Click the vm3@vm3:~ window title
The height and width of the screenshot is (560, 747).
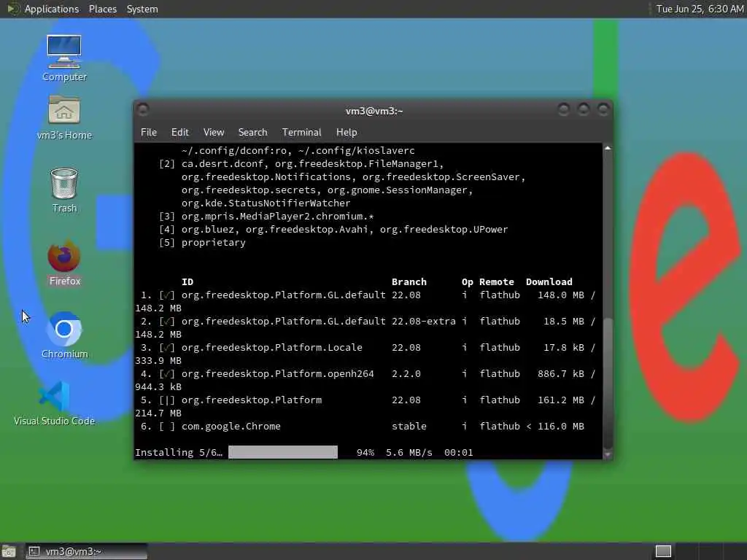coord(374,111)
